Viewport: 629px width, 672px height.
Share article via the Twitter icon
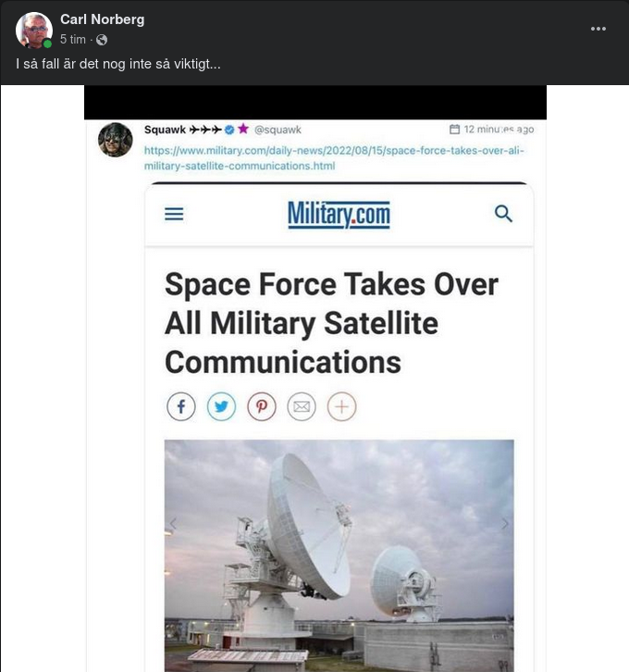pyautogui.click(x=221, y=406)
